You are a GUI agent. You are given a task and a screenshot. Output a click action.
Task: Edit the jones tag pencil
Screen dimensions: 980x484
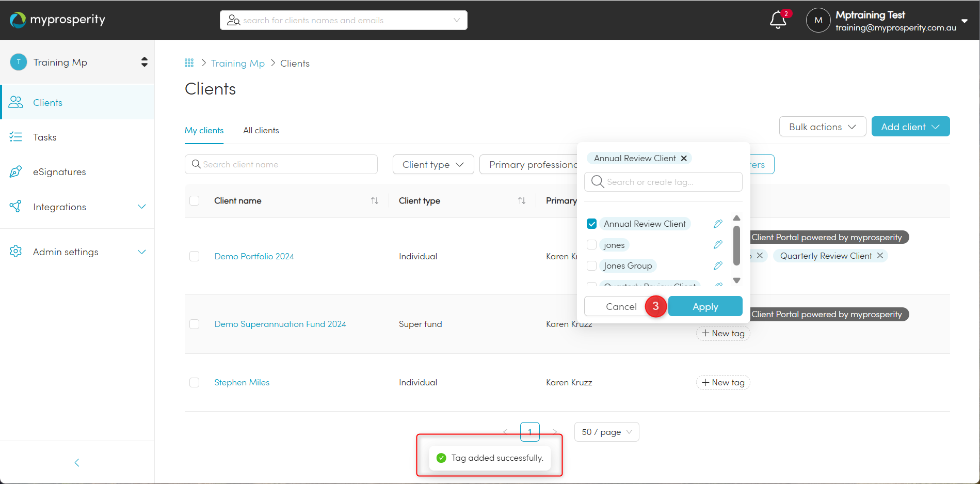[x=718, y=245]
